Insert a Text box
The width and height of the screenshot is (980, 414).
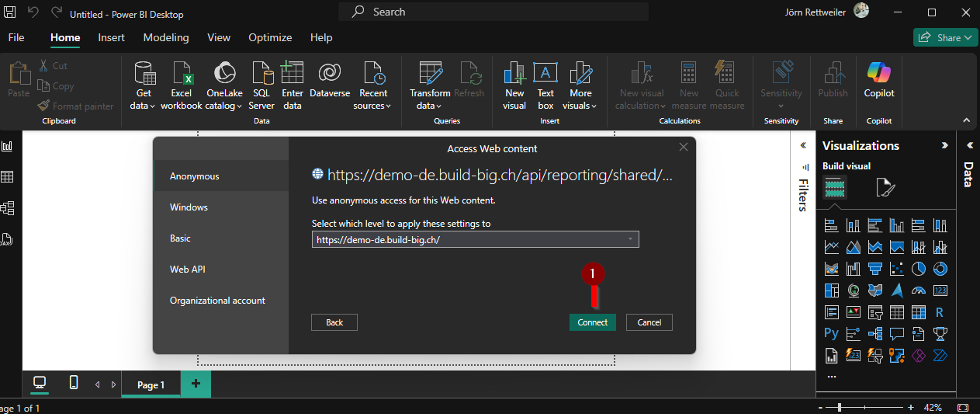click(546, 86)
